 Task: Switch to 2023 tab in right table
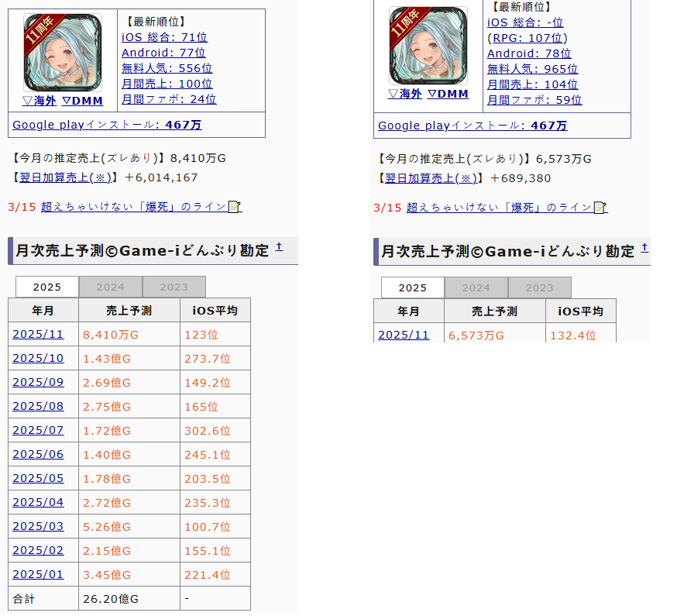(540, 288)
